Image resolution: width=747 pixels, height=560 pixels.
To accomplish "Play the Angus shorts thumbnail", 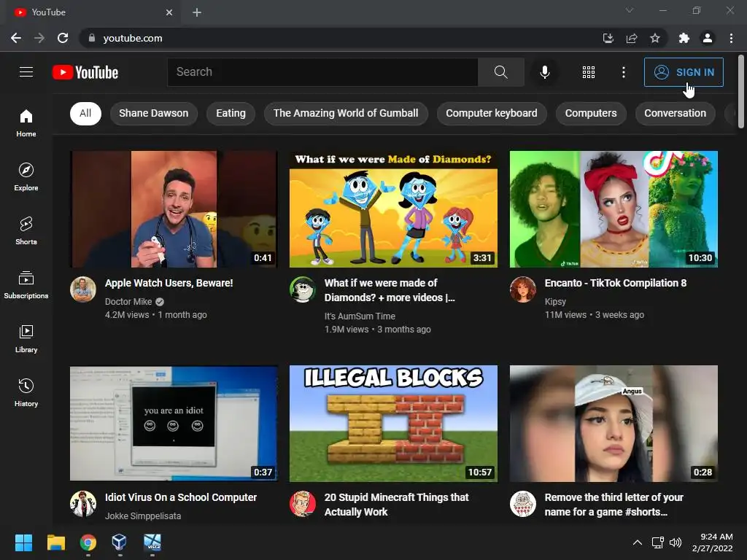I will [x=614, y=424].
